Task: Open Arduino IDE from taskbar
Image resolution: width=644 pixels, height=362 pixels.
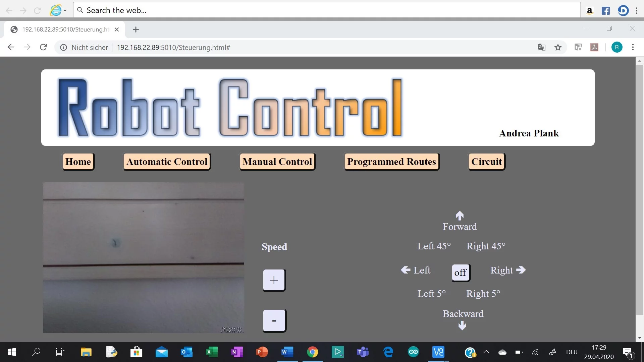Action: tap(413, 352)
